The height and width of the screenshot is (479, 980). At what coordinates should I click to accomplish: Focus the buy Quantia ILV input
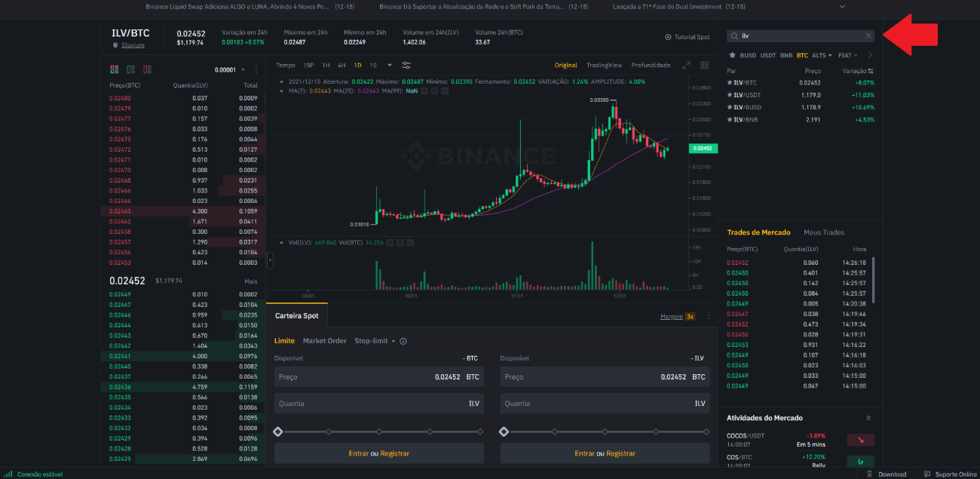tap(379, 404)
